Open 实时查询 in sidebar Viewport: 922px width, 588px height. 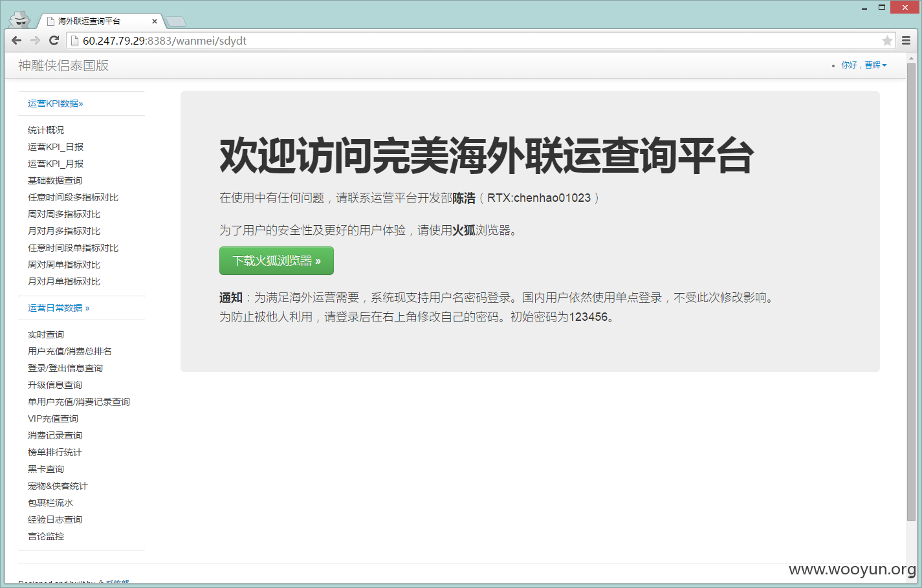coord(46,334)
